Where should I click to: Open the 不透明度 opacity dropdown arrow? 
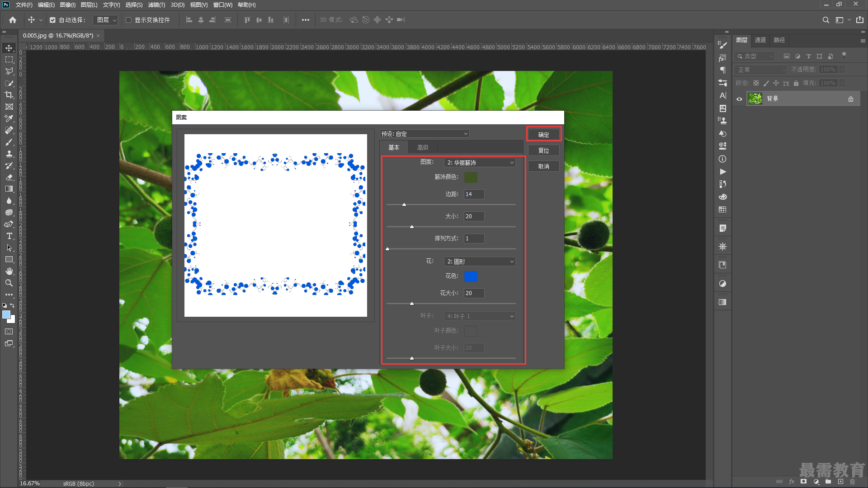coord(842,70)
